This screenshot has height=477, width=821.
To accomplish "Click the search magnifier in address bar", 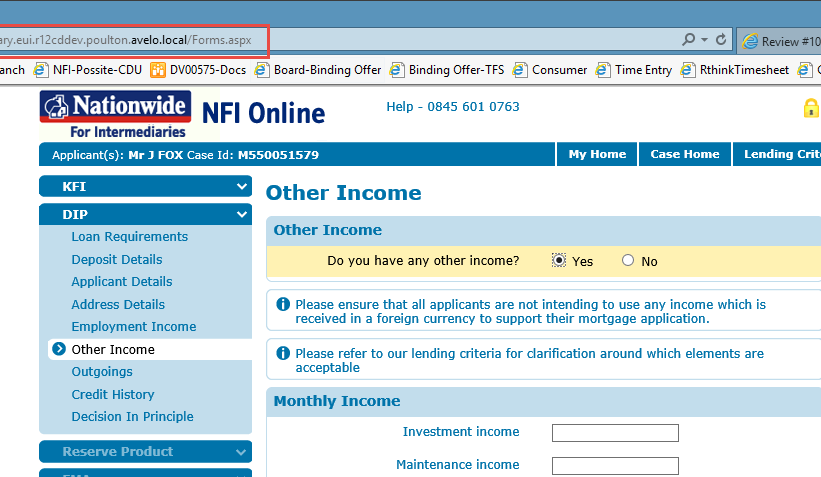I will coord(688,40).
